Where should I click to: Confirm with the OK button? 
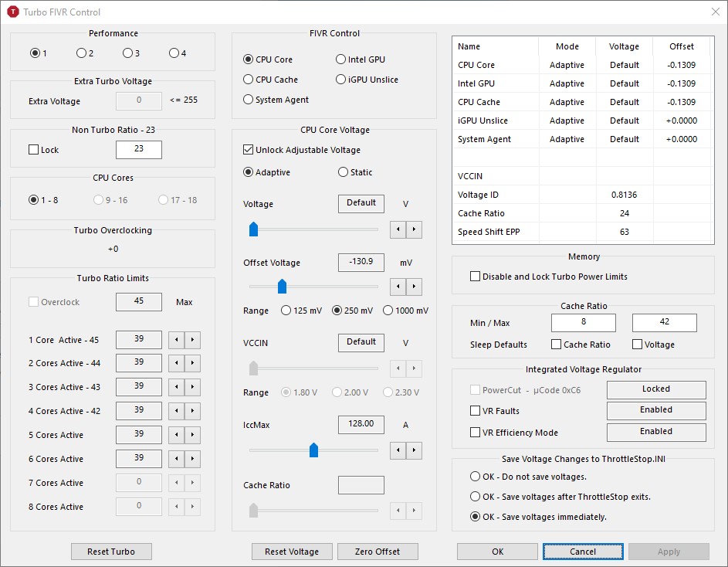pos(497,552)
